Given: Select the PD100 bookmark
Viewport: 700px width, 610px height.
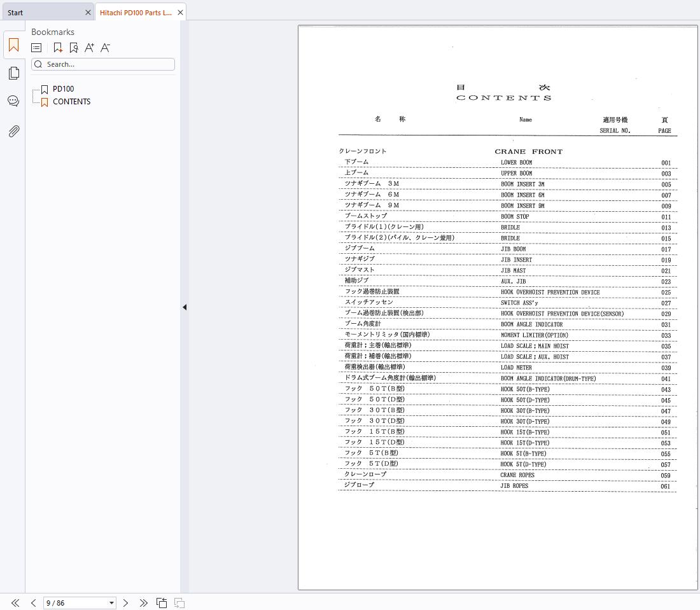Looking at the screenshot, I should [x=64, y=89].
